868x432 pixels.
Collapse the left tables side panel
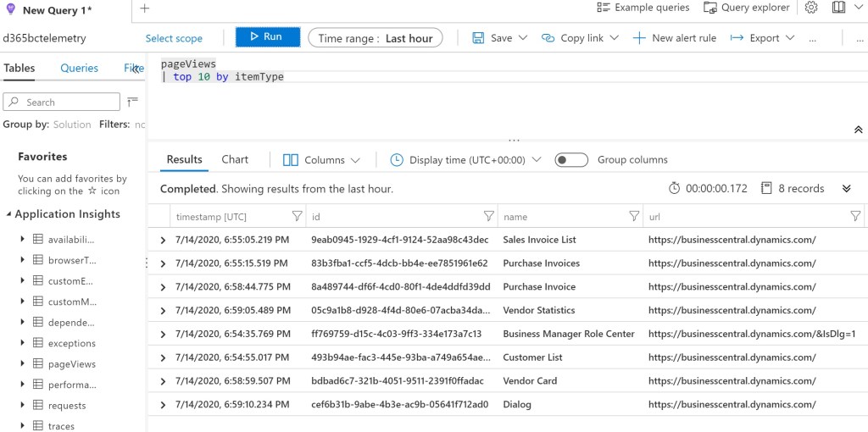click(x=137, y=69)
